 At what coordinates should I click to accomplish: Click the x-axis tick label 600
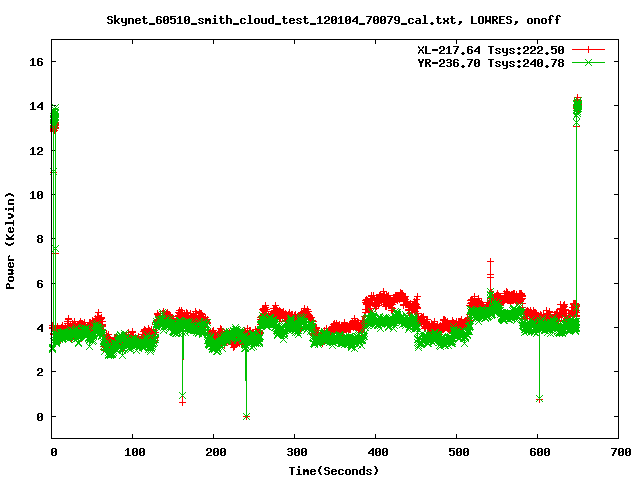click(540, 452)
